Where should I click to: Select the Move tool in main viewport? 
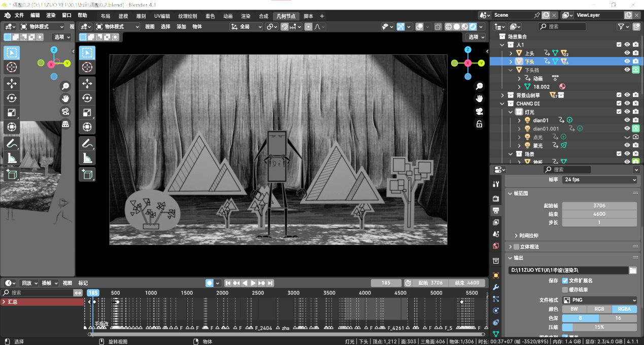[x=87, y=83]
